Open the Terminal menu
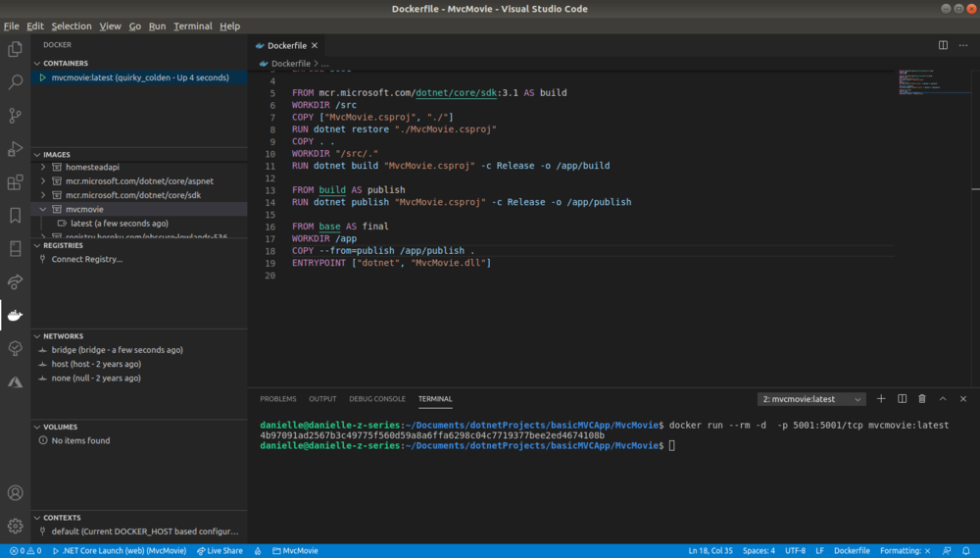This screenshot has height=558, width=980. [192, 25]
